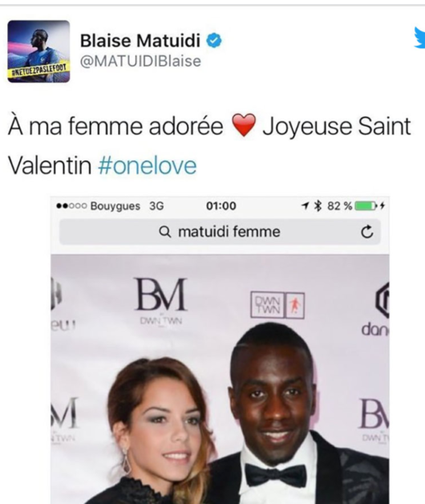
Task: Click the location arrow status icon
Action: (306, 205)
